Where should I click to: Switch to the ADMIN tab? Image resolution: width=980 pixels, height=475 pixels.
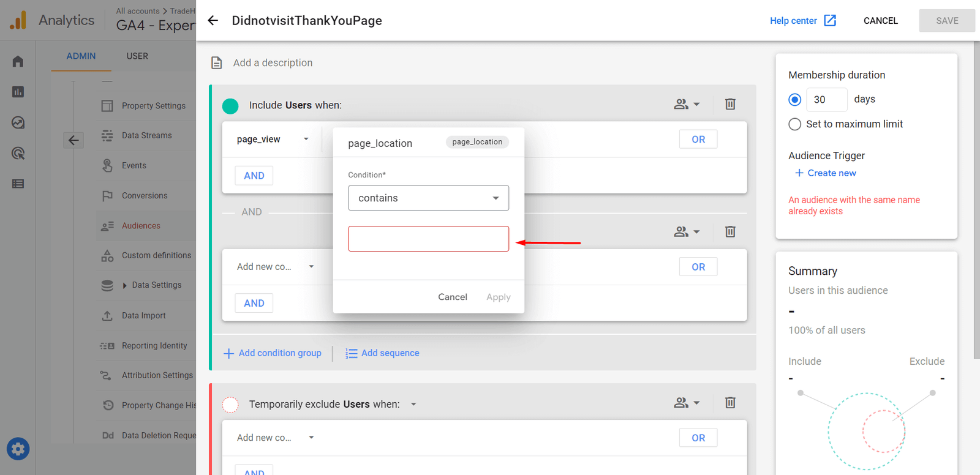click(81, 56)
